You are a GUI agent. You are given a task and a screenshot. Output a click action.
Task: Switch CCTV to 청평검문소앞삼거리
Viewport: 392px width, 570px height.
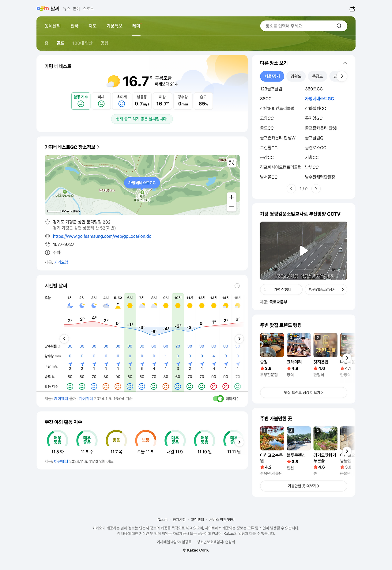[x=326, y=290]
